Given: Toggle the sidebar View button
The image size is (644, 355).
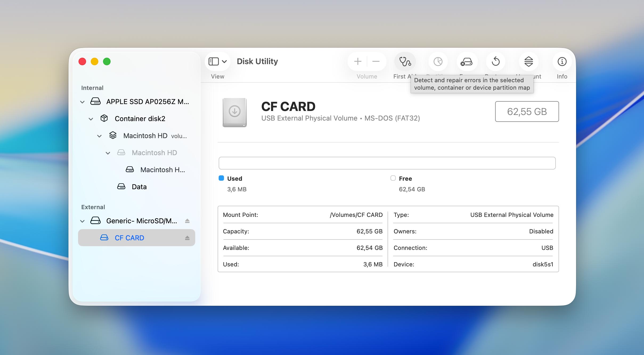Looking at the screenshot, I should pyautogui.click(x=214, y=62).
